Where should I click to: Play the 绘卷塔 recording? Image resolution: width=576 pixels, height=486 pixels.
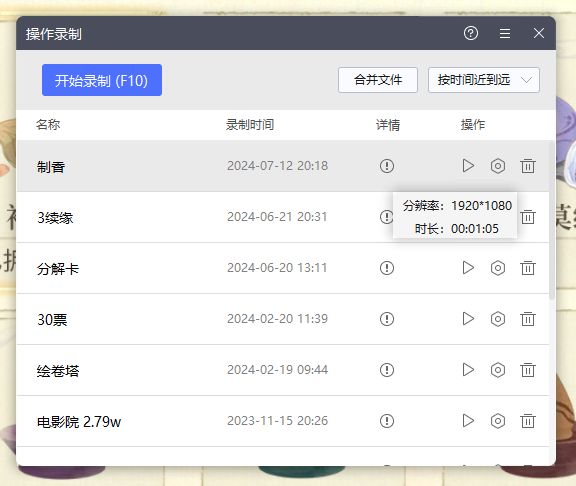tap(468, 370)
